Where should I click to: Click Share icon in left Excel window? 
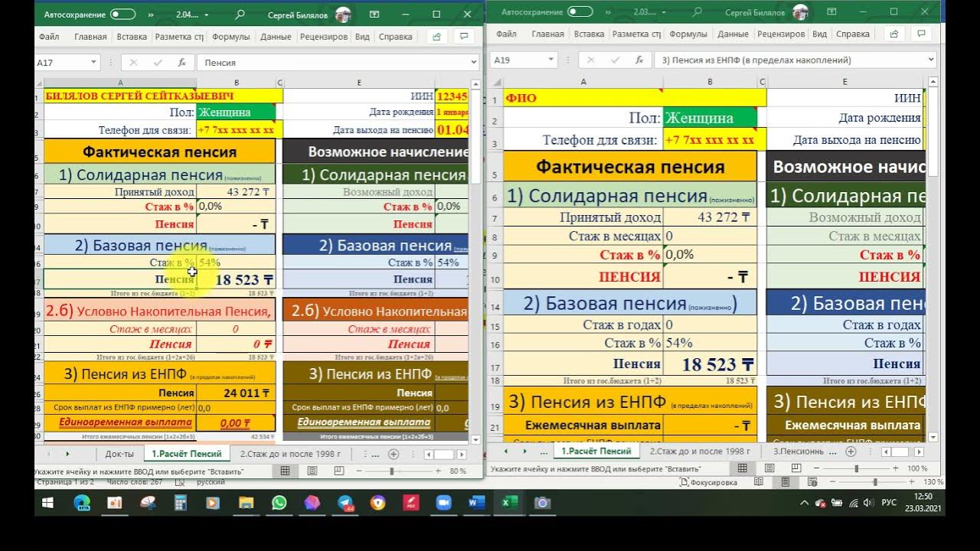437,36
